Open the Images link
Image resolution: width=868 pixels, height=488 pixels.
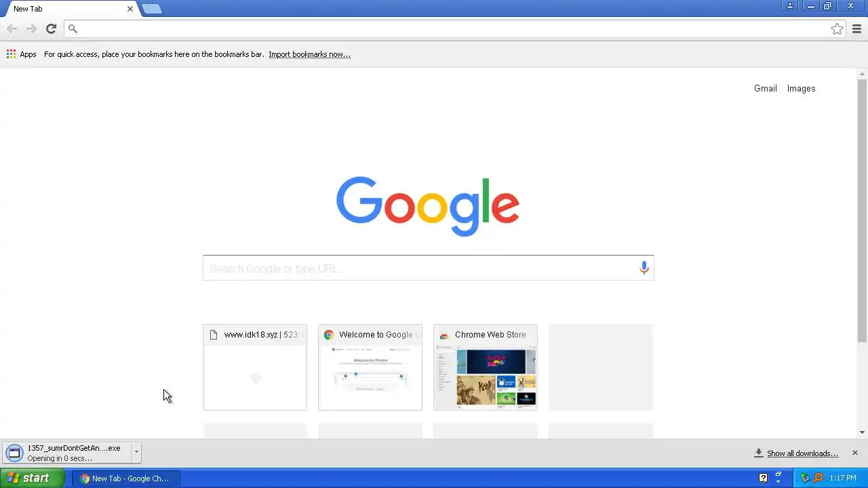pyautogui.click(x=801, y=88)
